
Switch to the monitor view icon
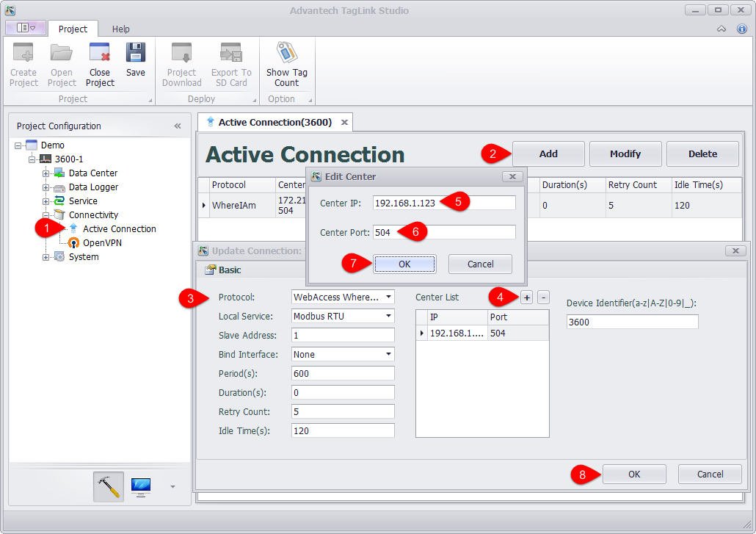[x=141, y=486]
